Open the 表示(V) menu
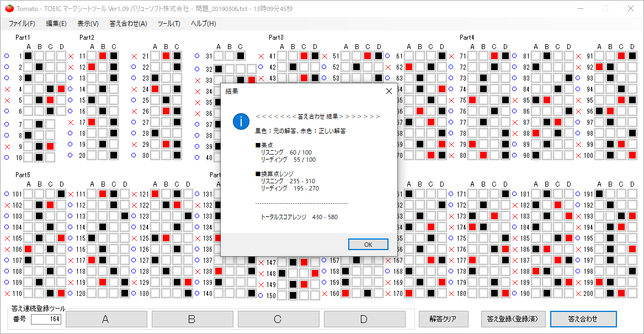This screenshot has width=644, height=334. coord(88,24)
